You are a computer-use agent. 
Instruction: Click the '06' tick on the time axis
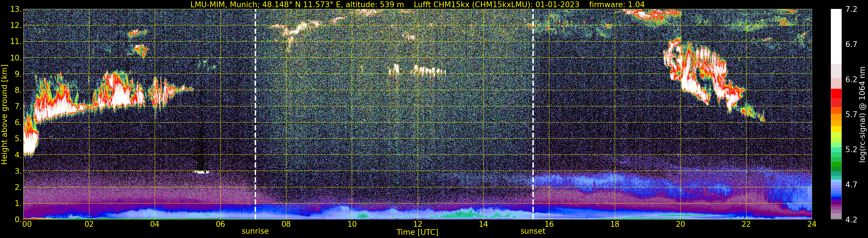[220, 224]
